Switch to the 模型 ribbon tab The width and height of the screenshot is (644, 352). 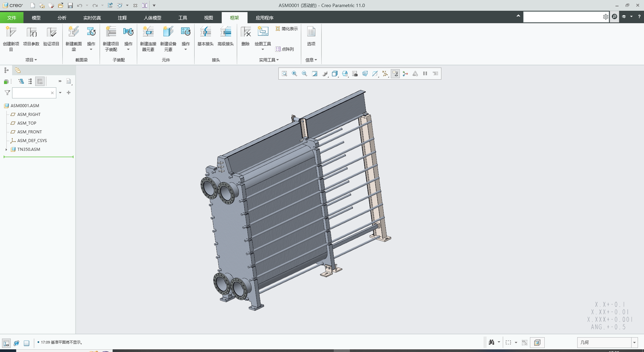[x=36, y=18]
